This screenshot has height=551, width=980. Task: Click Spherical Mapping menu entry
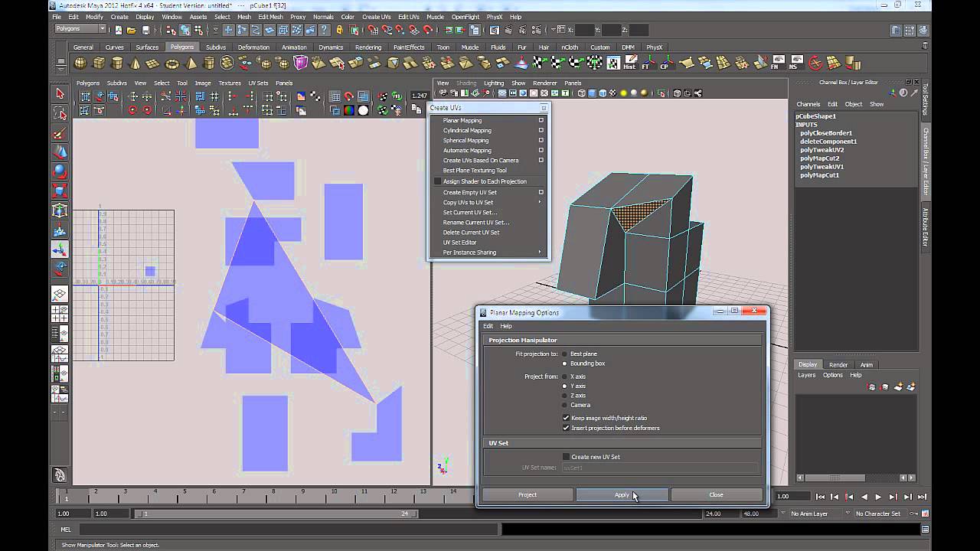point(465,140)
